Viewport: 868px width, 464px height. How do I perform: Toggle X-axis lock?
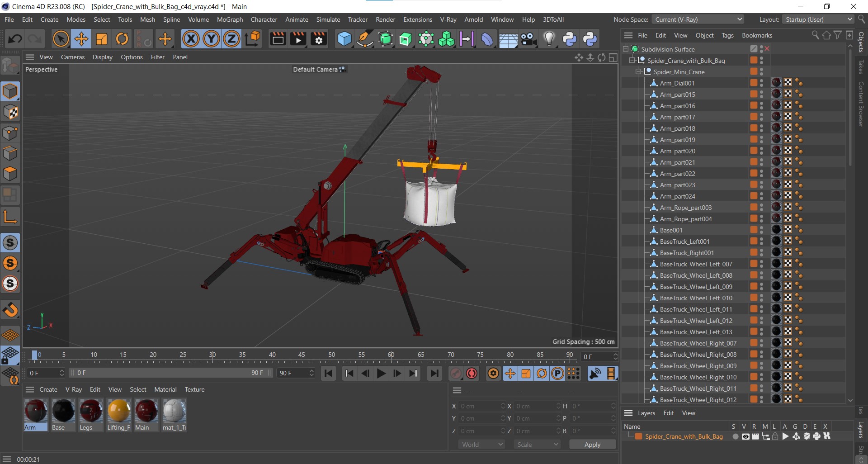coord(191,39)
